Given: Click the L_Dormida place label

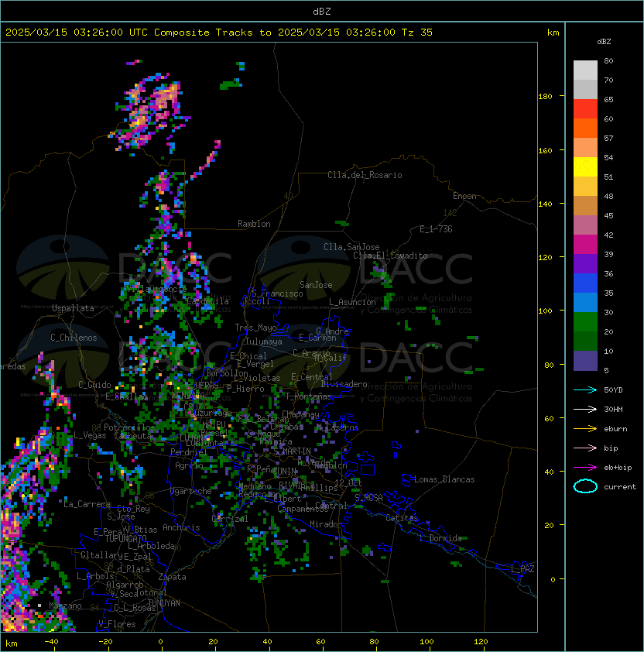Looking at the screenshot, I should pos(440,538).
